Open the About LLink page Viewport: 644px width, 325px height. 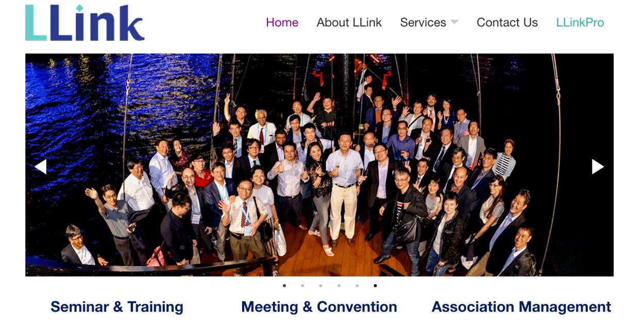point(349,23)
